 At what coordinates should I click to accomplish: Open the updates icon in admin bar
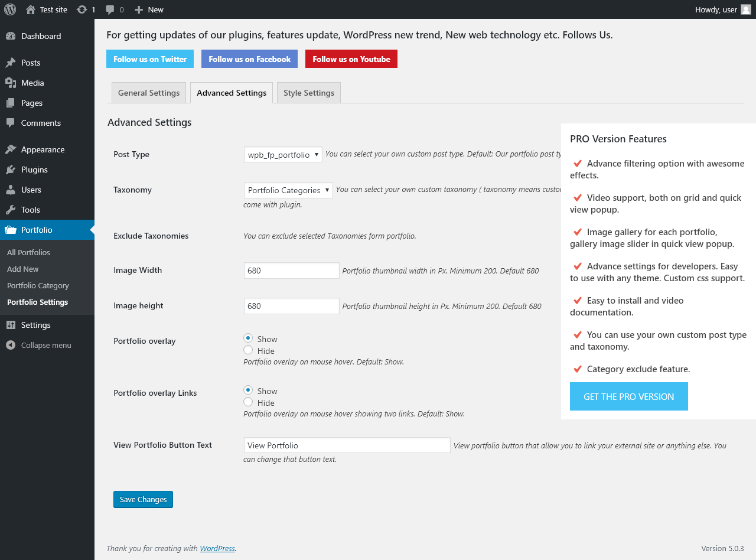point(82,9)
